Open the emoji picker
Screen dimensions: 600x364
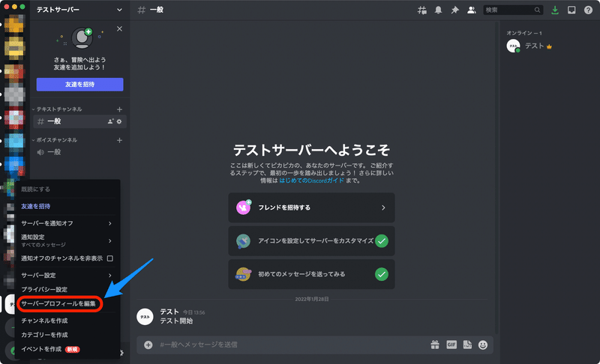coord(483,345)
